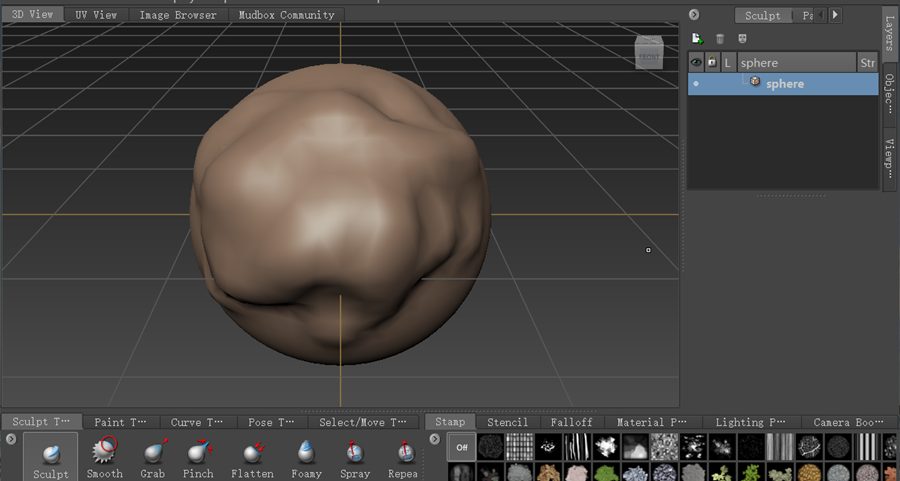
Task: Delete the selected layer with trash icon
Action: click(x=720, y=38)
